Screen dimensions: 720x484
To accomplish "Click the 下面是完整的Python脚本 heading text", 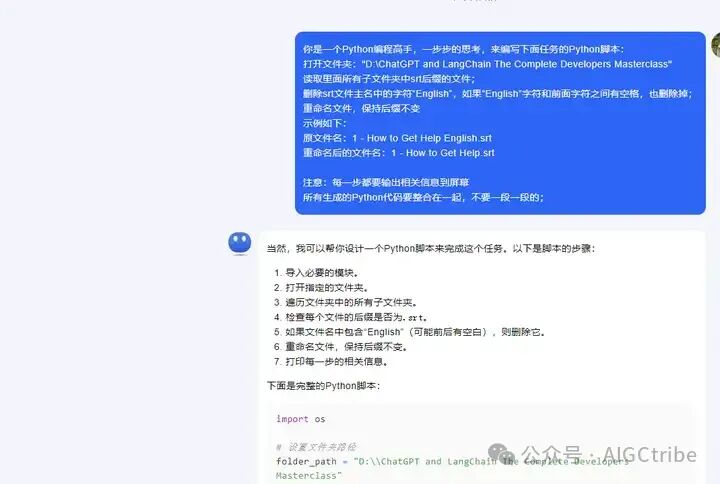I will pos(323,386).
